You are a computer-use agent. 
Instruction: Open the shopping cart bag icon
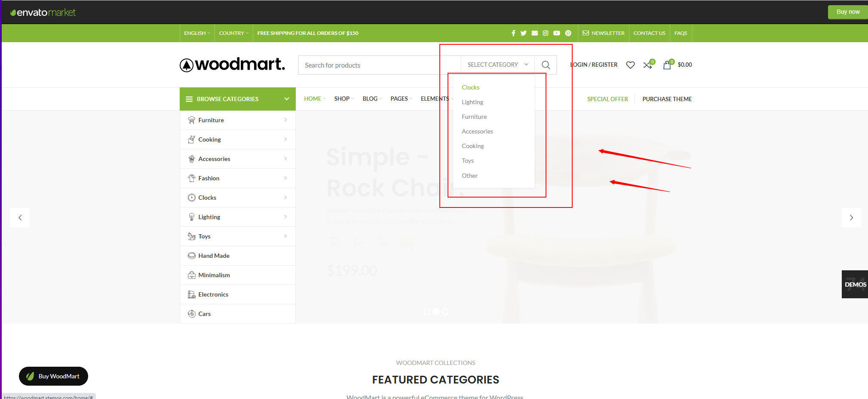[x=667, y=65]
